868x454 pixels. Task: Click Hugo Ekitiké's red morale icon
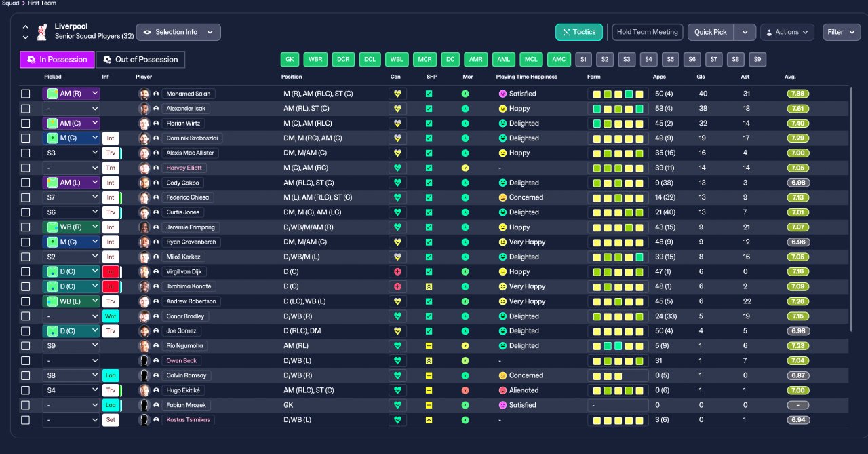pos(465,390)
